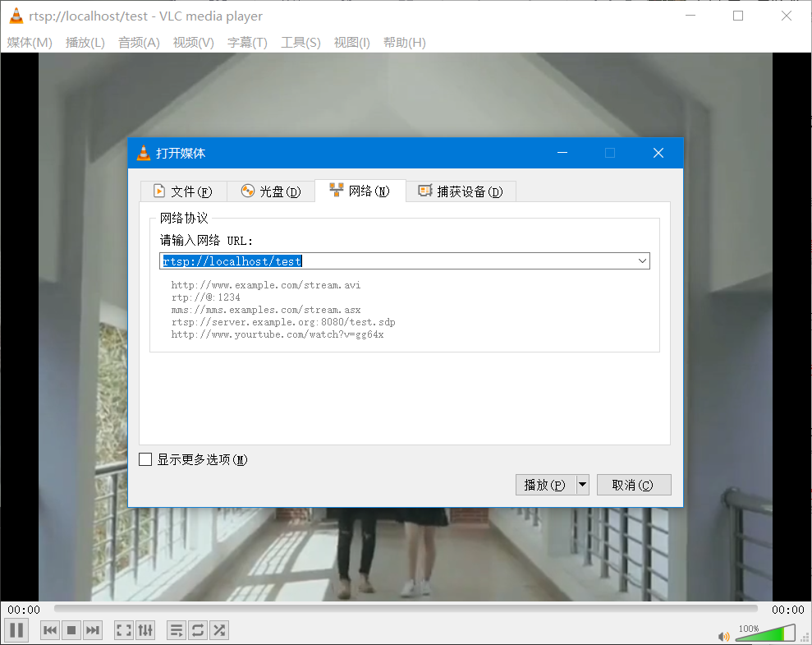Image resolution: width=812 pixels, height=645 pixels.
Task: Open extended settings equalizer panel
Action: [x=145, y=629]
